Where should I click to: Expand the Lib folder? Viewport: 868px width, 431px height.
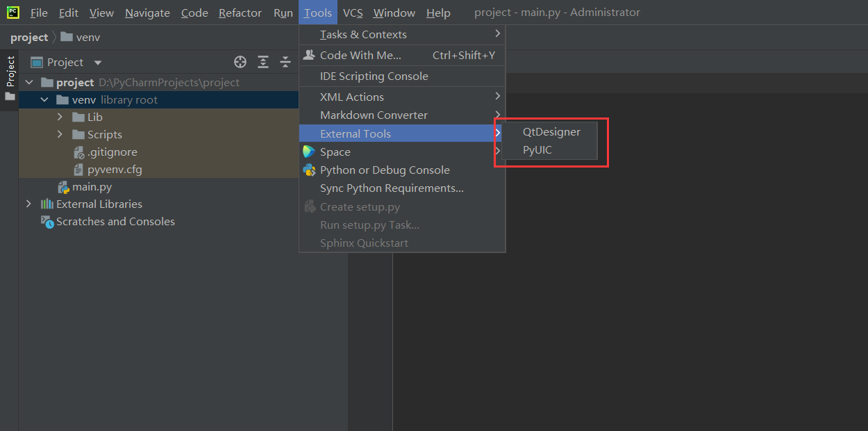pyautogui.click(x=60, y=117)
